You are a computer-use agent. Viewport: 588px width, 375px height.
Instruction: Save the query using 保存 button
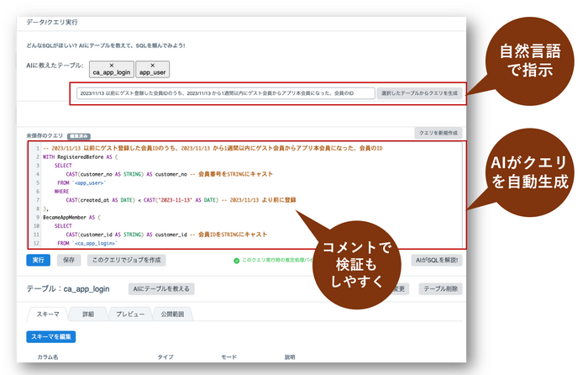tap(69, 260)
